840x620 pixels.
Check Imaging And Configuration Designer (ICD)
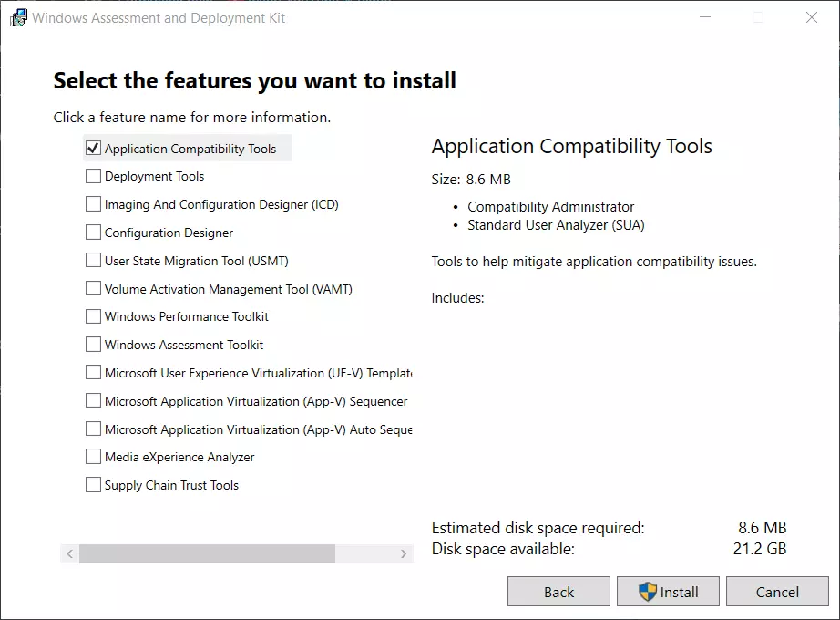(93, 204)
